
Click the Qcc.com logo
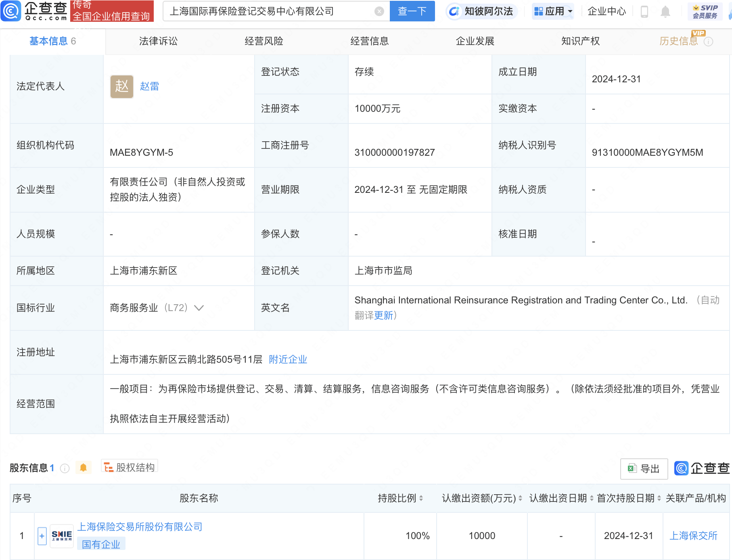[x=34, y=11]
